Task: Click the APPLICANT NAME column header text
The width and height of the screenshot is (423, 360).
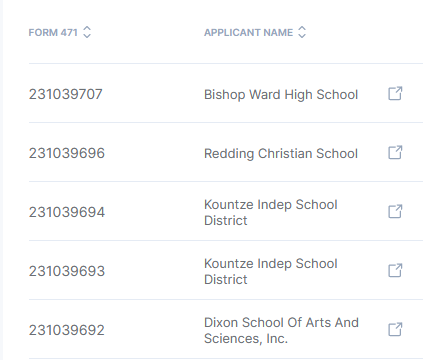Action: [248, 33]
